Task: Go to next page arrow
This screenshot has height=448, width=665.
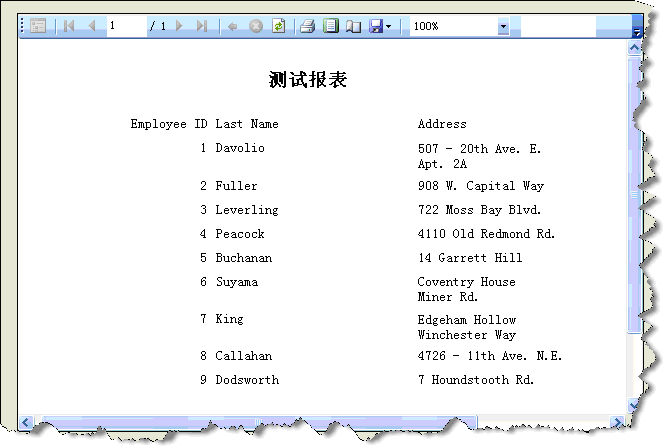Action: tap(179, 26)
